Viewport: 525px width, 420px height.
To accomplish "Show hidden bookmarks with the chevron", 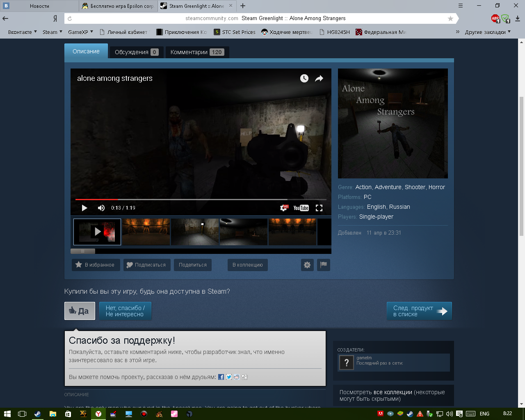I will pos(458,32).
